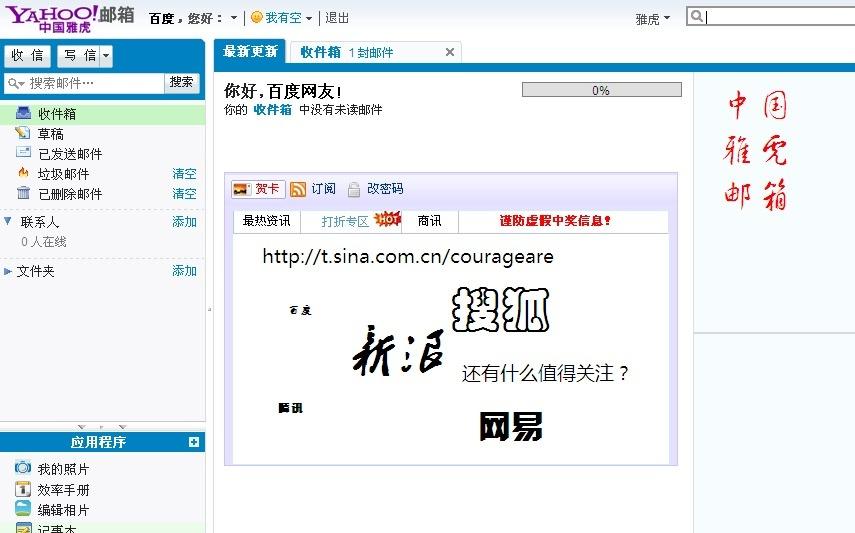Viewport: 855px width, 533px height.
Task: Click the RSS subscribe icon
Action: point(298,189)
